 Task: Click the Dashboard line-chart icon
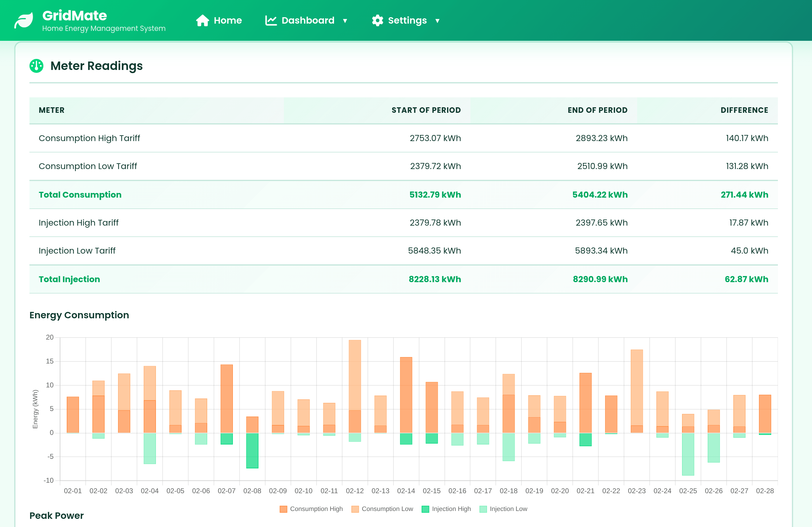coord(270,20)
